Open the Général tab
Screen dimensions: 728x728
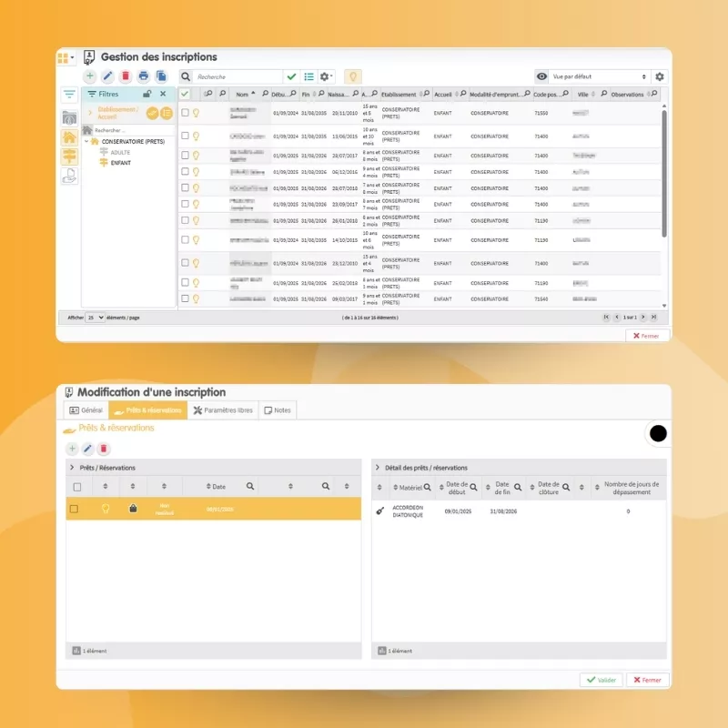click(87, 410)
